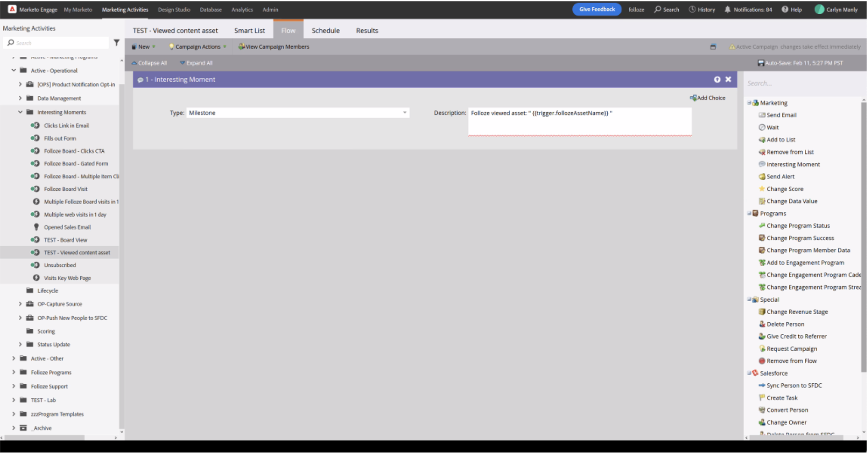Collapse the Marketing flow actions group
Screen dimensions: 868x453
[749, 103]
